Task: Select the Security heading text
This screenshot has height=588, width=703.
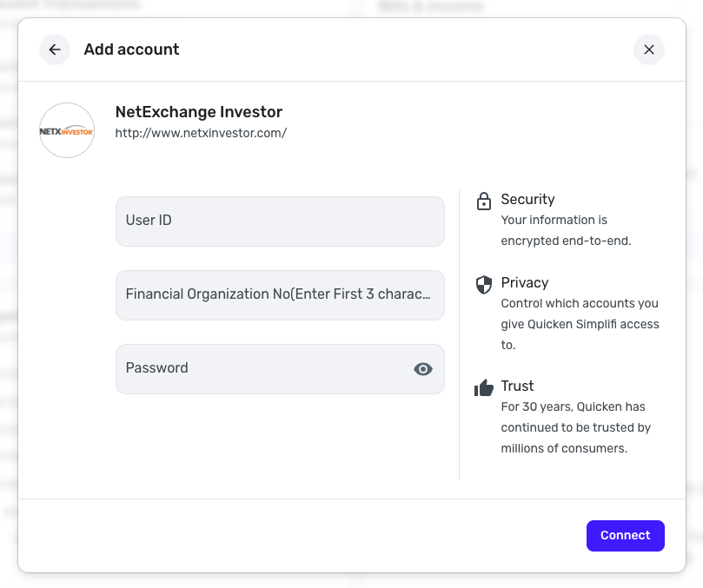Action: [x=527, y=199]
